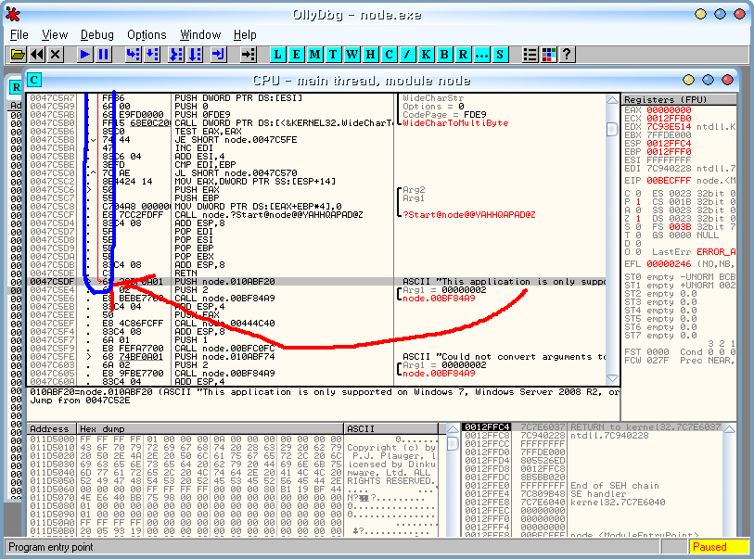Open the File menu

(19, 34)
